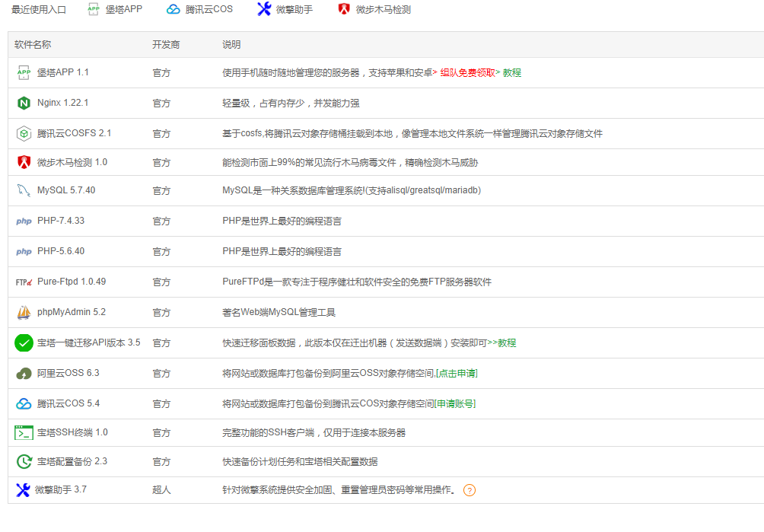764x532 pixels.
Task: Open software entry 微擎助手 3.7
Action: click(x=61, y=489)
